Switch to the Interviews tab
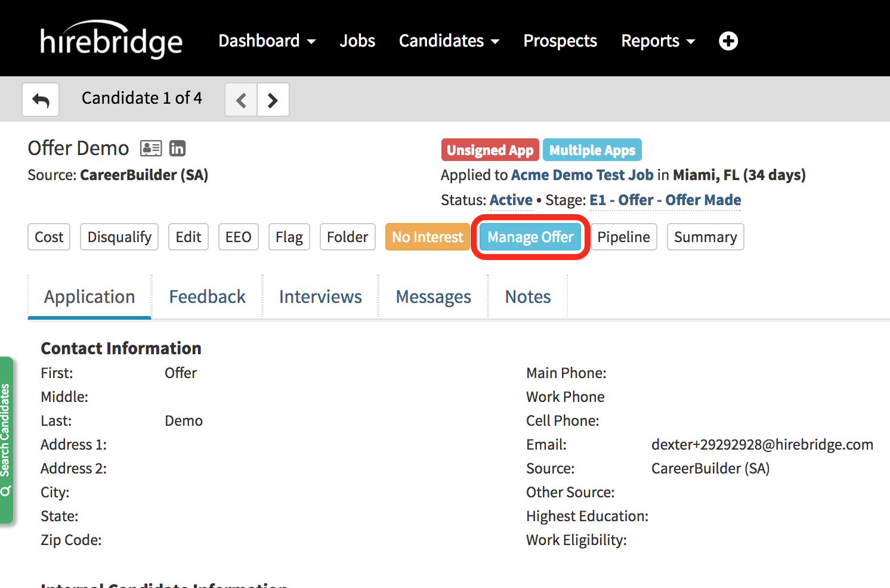 tap(320, 296)
